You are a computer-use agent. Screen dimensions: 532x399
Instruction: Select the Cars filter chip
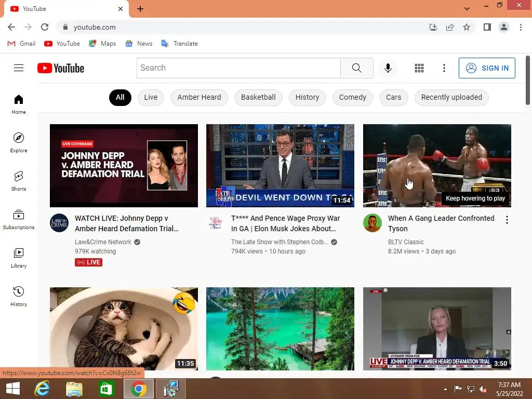[x=394, y=97]
